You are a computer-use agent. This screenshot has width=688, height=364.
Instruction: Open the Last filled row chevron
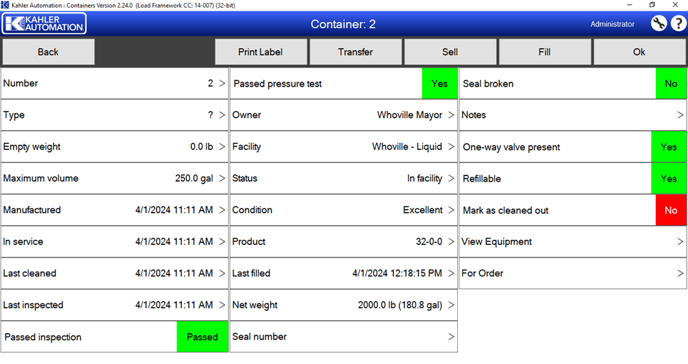(451, 273)
